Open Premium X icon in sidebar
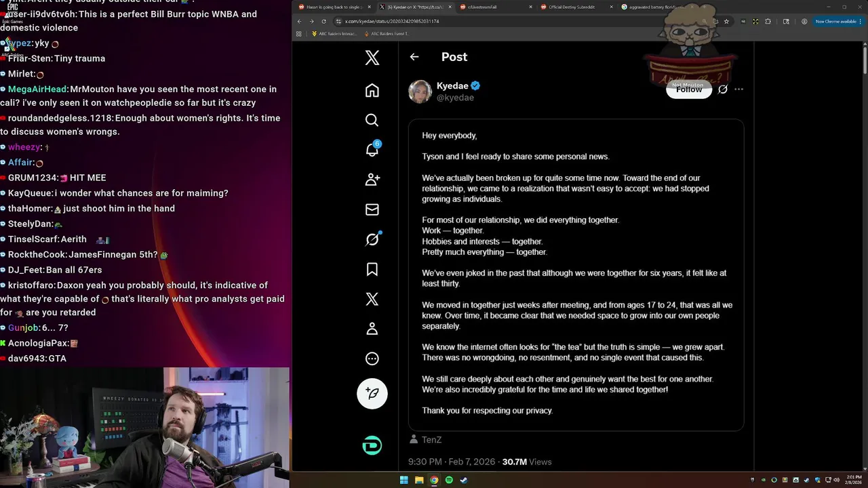 [x=372, y=299]
